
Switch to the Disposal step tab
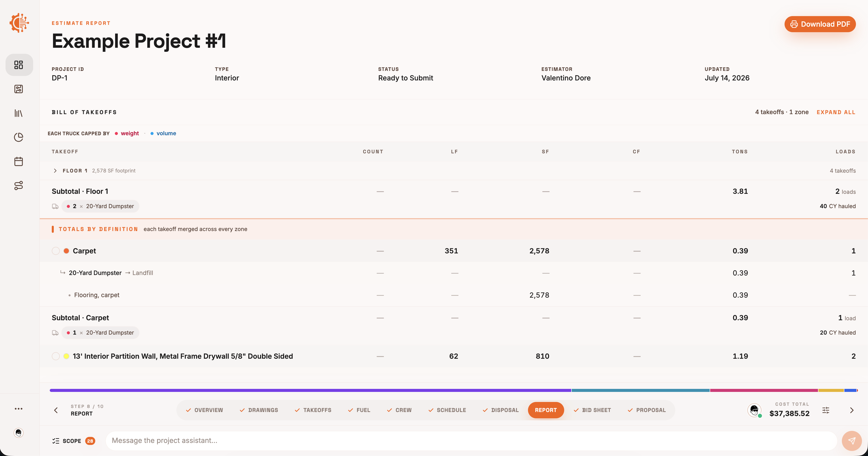click(501, 410)
